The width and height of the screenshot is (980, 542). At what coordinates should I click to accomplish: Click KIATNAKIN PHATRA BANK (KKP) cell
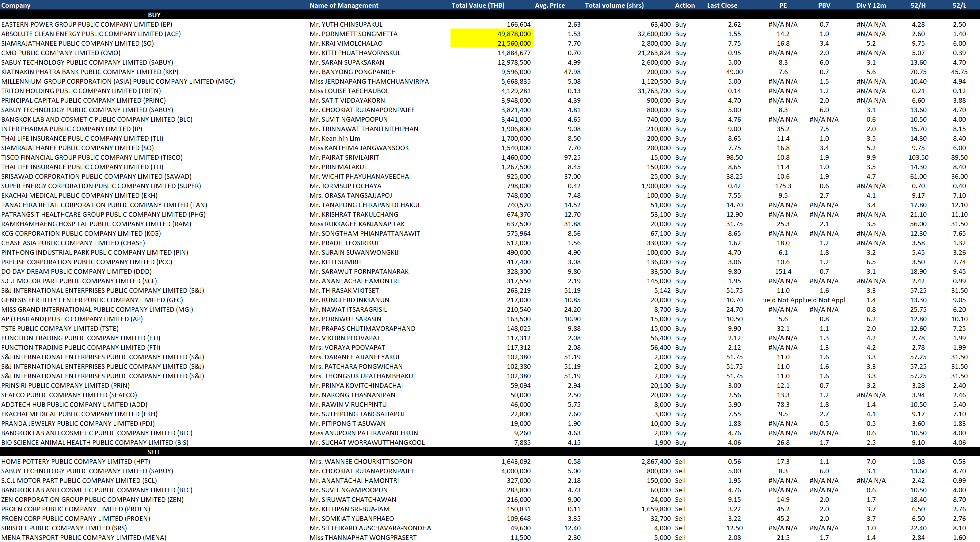[90, 72]
